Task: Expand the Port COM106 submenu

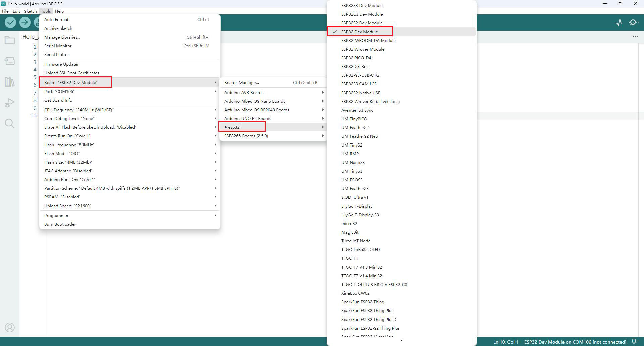Action: click(130, 91)
